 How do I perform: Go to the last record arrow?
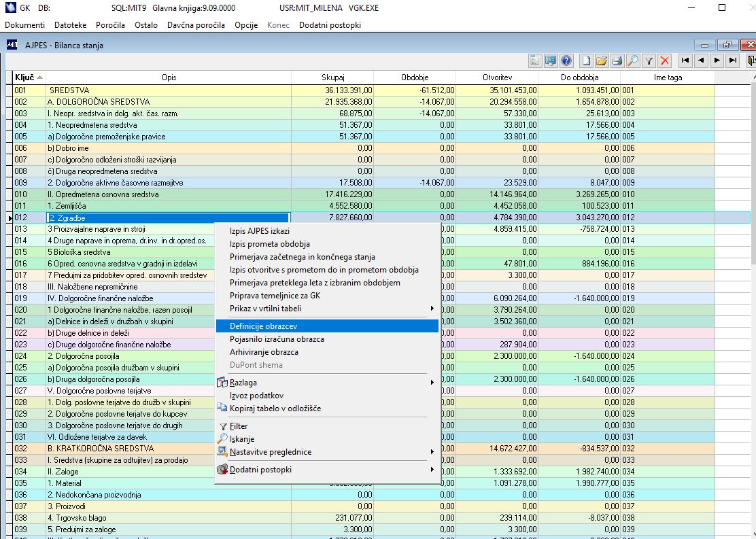733,60
